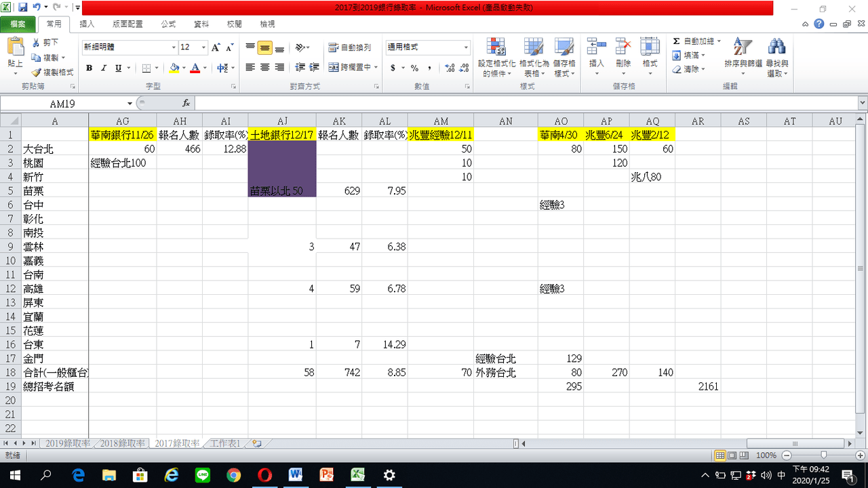Switch to the 校閱 ribbon tab

[235, 24]
